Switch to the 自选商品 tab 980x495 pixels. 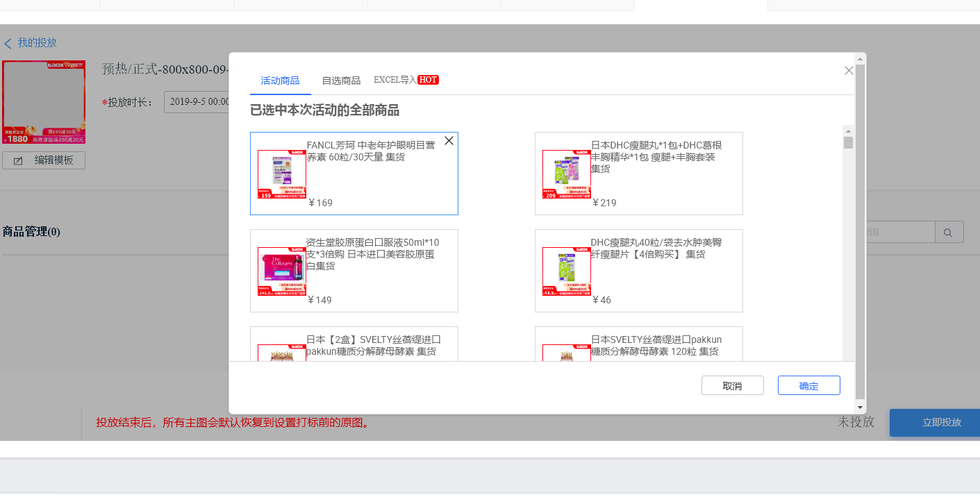click(x=341, y=81)
